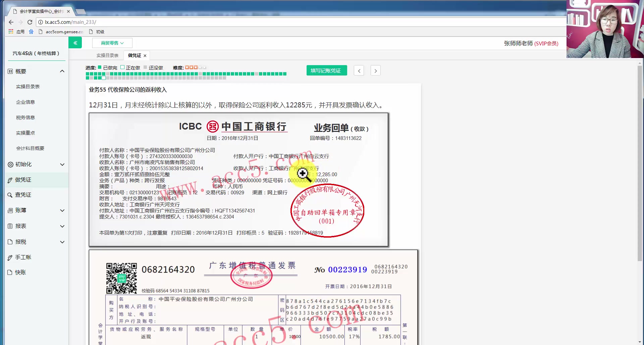Open the acc5com.gensee.com bookmark

coord(61,32)
